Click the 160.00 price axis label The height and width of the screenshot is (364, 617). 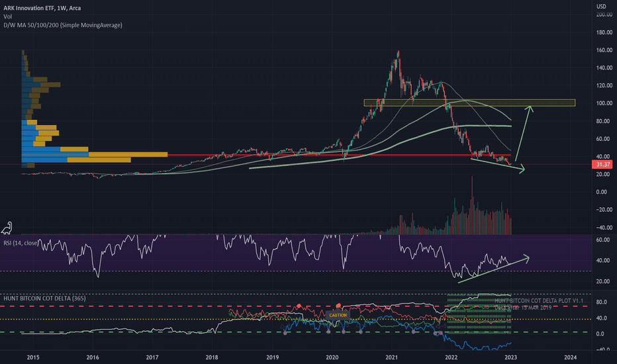pos(604,50)
